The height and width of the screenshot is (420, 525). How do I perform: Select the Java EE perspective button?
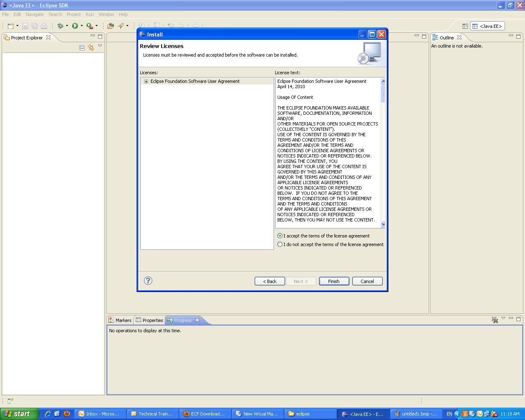pos(487,26)
